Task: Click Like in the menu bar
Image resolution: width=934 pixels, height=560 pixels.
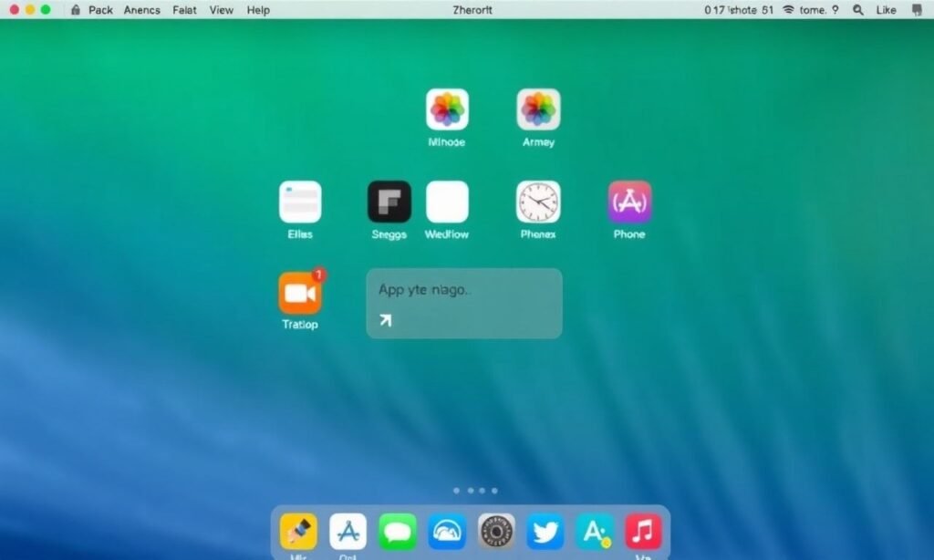Action: point(886,10)
